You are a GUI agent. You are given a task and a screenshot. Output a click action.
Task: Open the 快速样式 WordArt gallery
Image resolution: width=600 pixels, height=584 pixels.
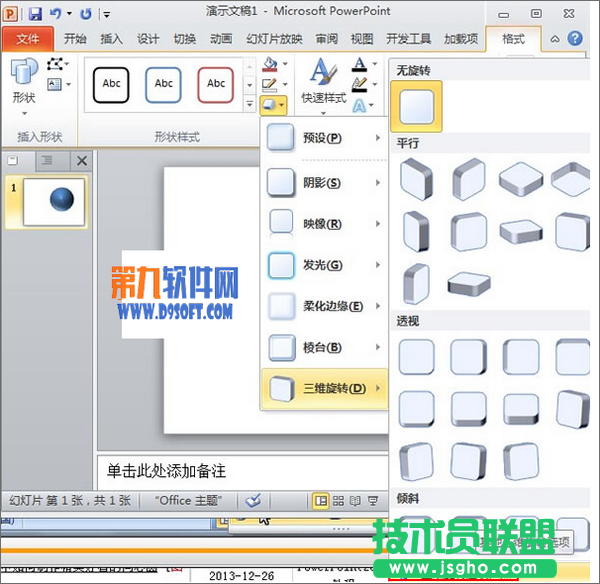pos(324,86)
